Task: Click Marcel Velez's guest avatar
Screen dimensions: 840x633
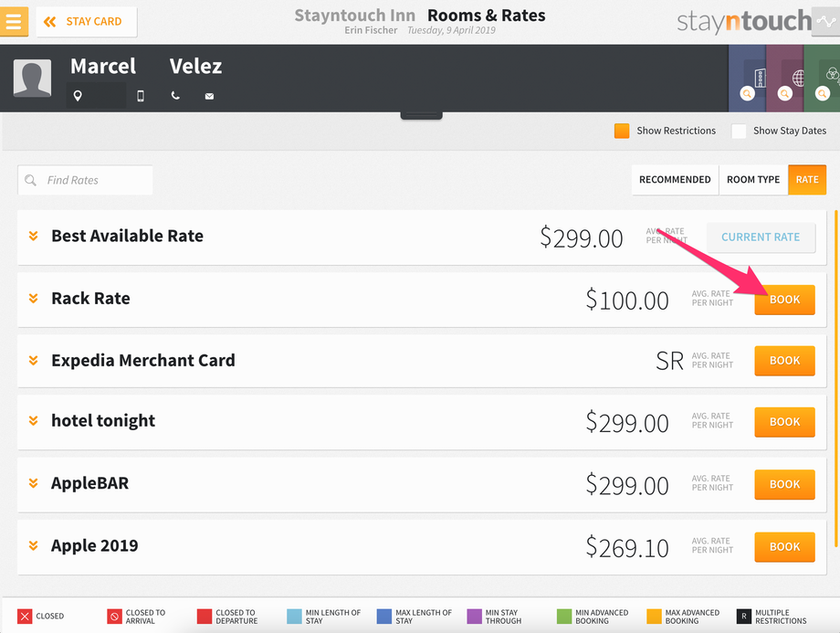Action: [x=32, y=79]
